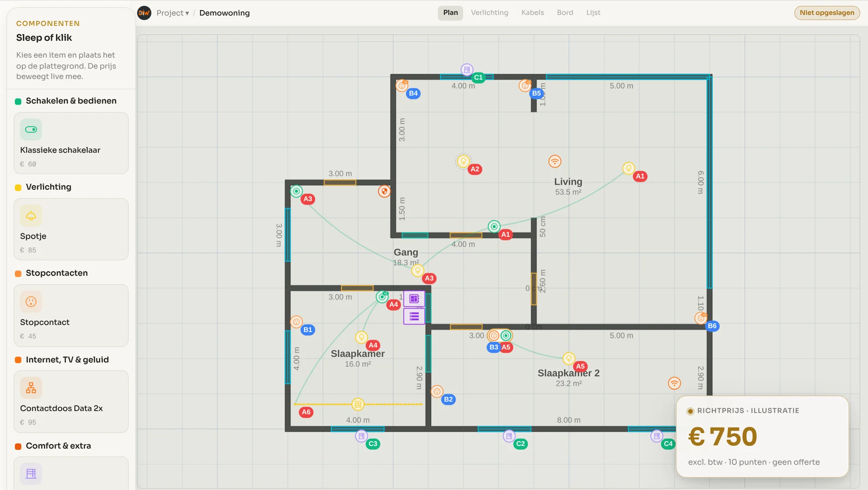This screenshot has width=868, height=490.
Task: Choose the Stopcontact socket icon
Action: pyautogui.click(x=31, y=301)
